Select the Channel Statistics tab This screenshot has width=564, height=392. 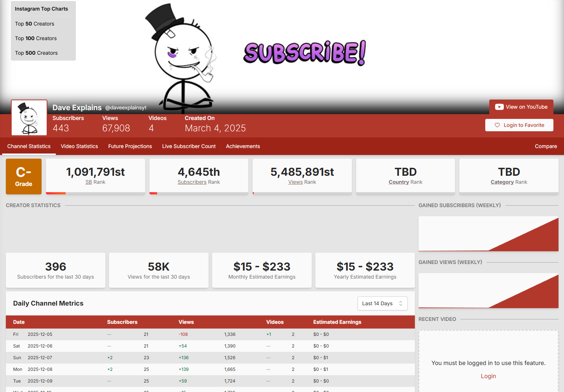pyautogui.click(x=29, y=146)
